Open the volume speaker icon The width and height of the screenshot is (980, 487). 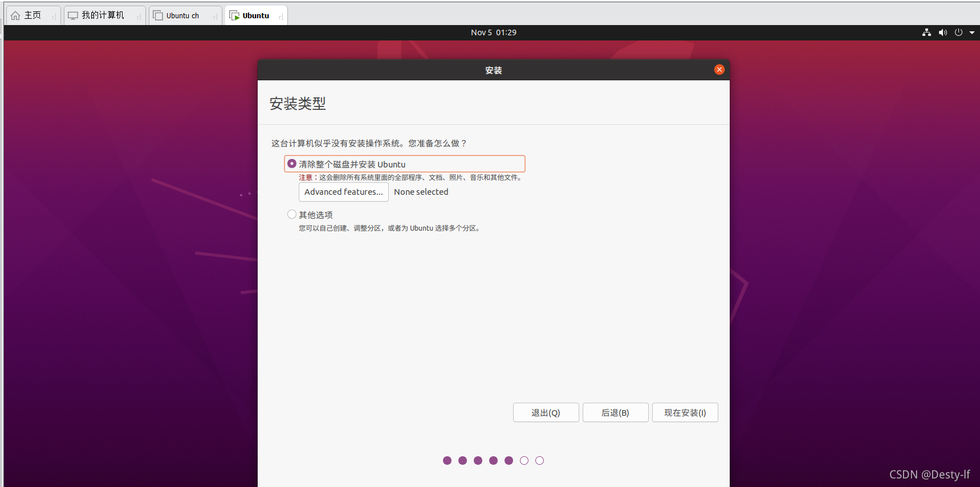tap(943, 32)
